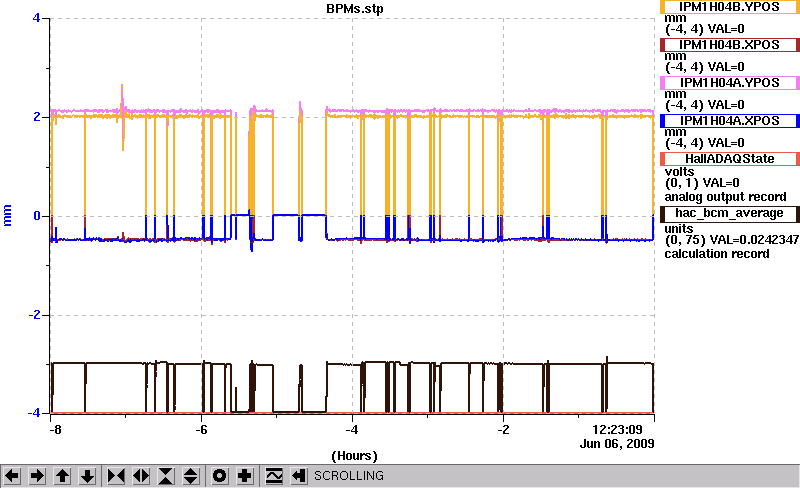Click the waveform graph icon in the toolbar
This screenshot has height=488, width=800.
pyautogui.click(x=274, y=476)
